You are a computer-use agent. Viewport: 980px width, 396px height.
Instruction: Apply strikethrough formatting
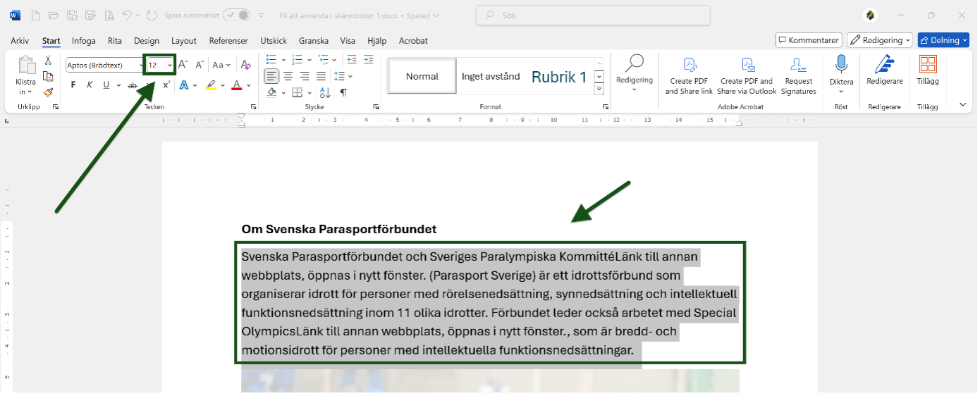pos(132,85)
